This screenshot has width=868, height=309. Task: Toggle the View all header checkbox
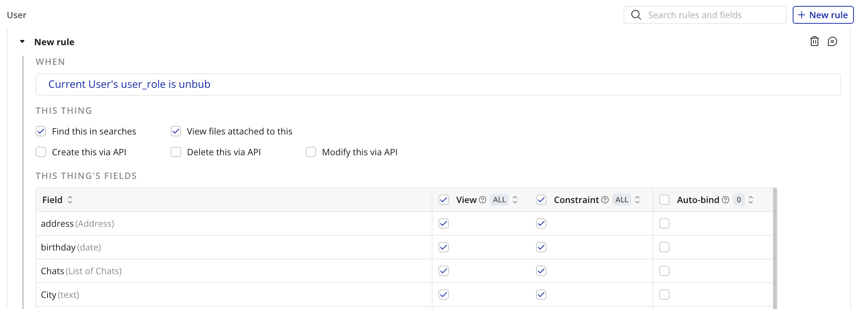point(444,200)
